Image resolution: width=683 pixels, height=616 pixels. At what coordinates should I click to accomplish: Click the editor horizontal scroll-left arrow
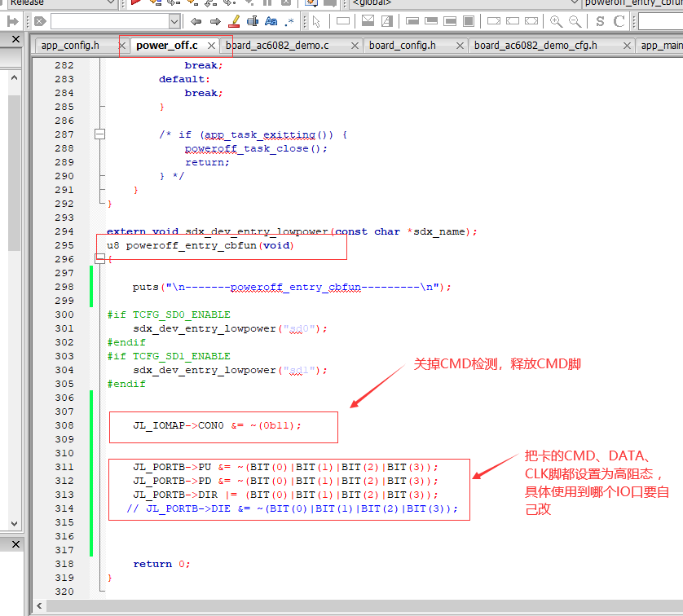click(x=40, y=606)
